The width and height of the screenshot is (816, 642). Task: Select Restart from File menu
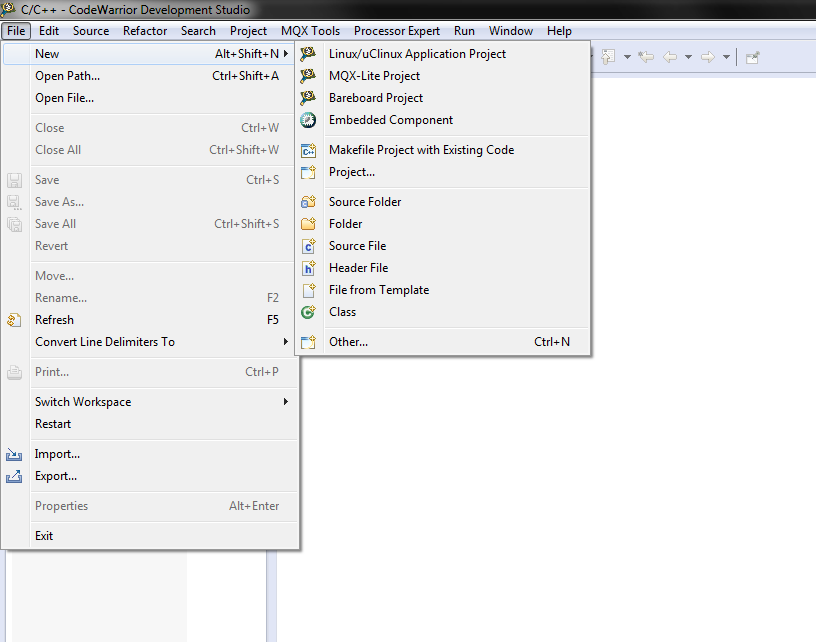point(150,423)
